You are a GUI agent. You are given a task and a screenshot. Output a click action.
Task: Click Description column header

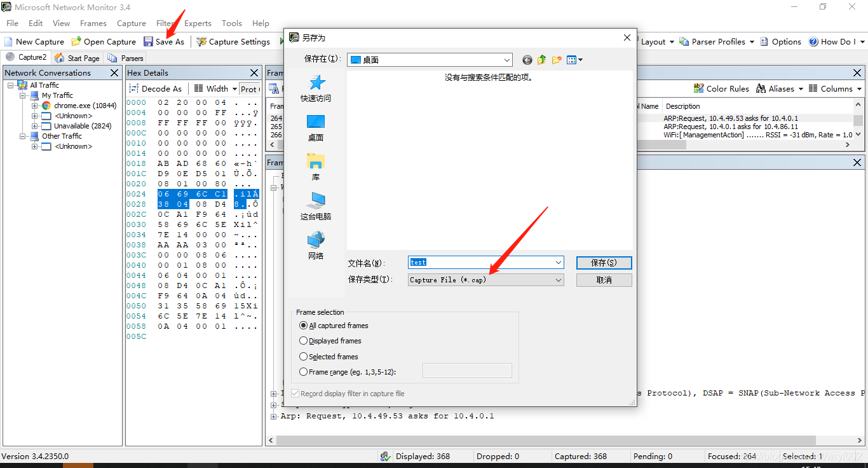[x=682, y=106]
